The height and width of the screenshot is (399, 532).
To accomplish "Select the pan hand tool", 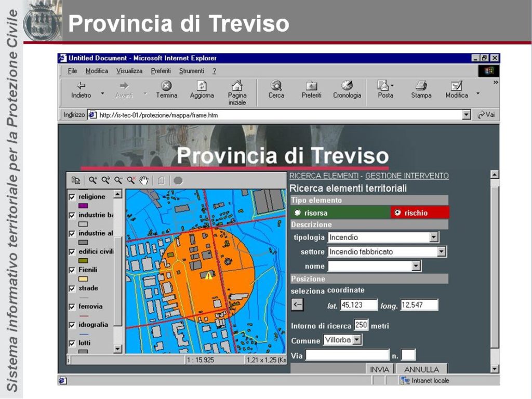I will [x=144, y=180].
